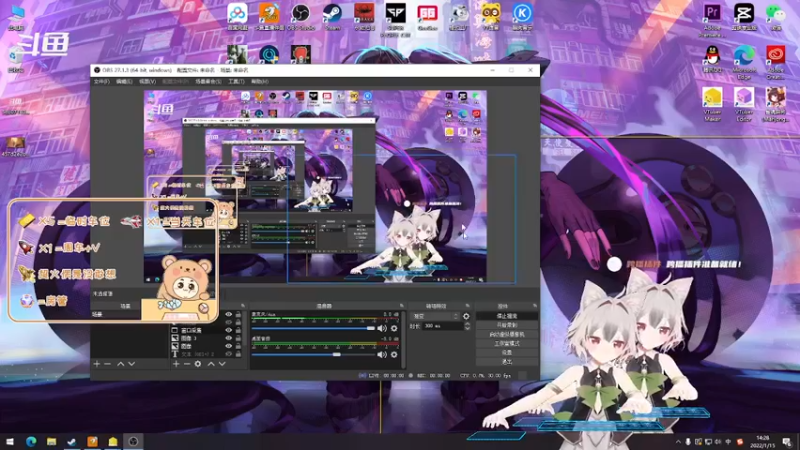The height and width of the screenshot is (450, 800).
Task: Mute the desktop audio channel speaker
Action: [382, 354]
